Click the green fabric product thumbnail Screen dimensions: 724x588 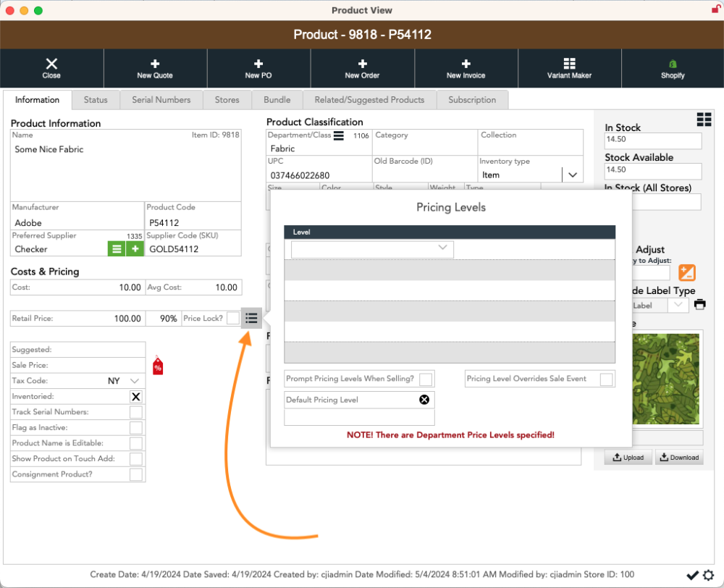pos(665,379)
